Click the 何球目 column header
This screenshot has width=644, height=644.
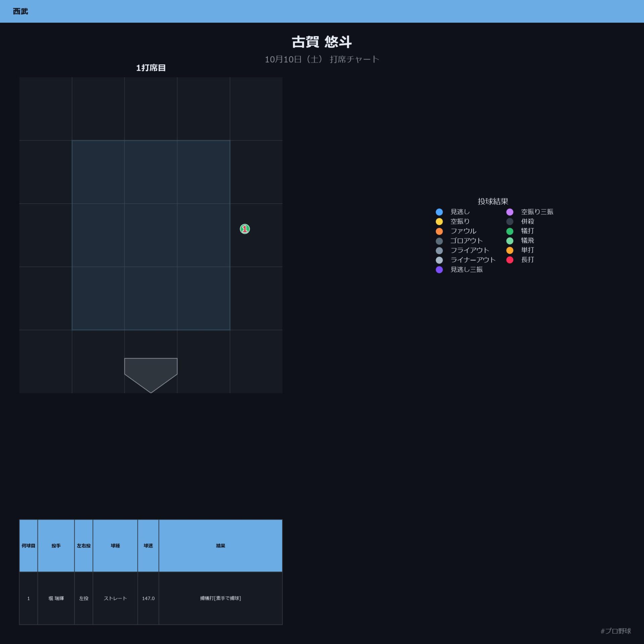(29, 546)
